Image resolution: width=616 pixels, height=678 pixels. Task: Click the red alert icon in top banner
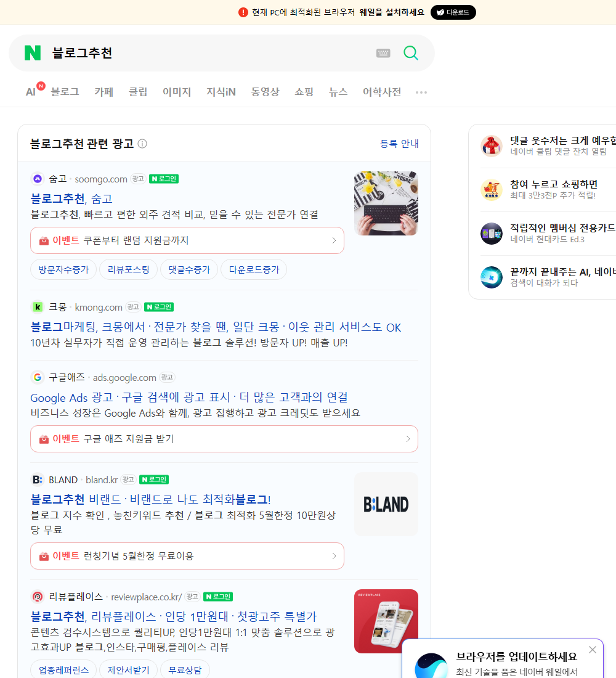[x=243, y=12]
